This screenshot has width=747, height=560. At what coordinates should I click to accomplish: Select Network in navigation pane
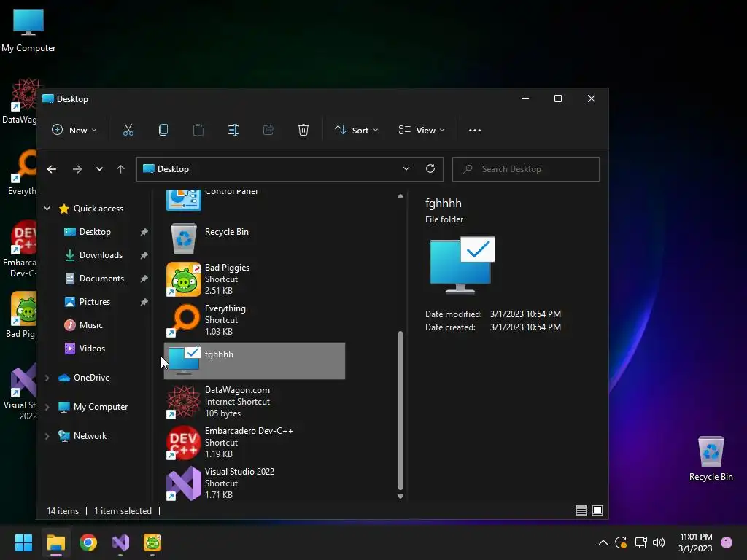pos(90,436)
